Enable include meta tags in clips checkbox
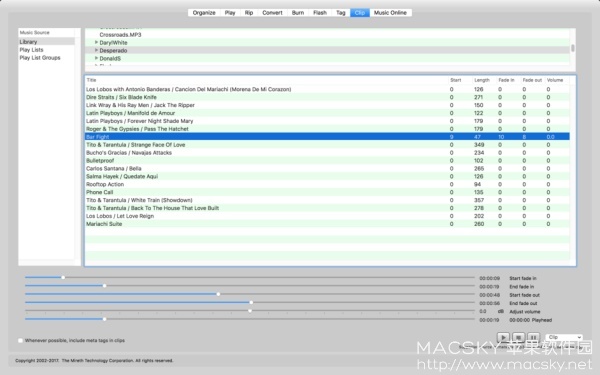The image size is (600, 375). tap(20, 340)
